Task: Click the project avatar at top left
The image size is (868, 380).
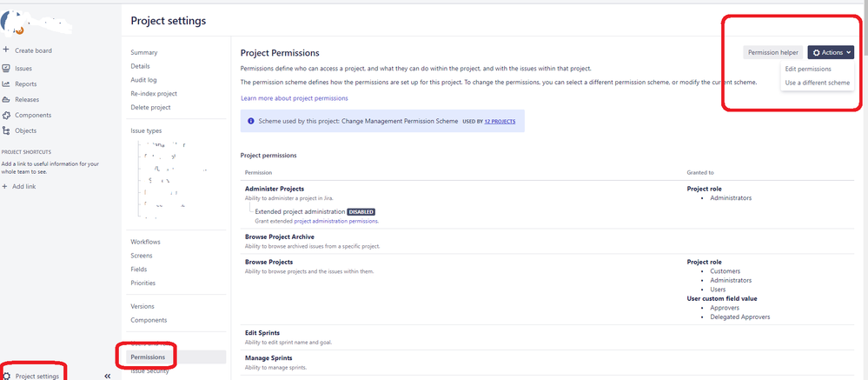Action: tap(12, 22)
